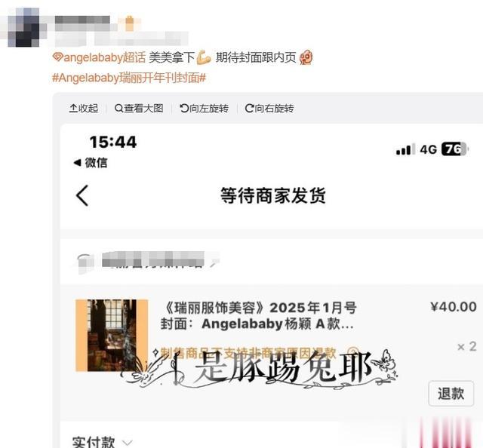
Task: Click the cellular signal bars icon
Action: pos(405,149)
